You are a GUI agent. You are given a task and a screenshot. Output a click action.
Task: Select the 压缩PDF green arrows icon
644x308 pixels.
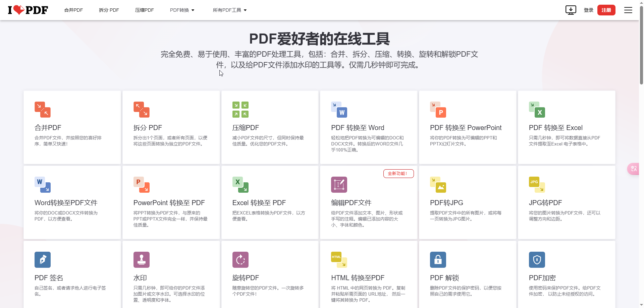pos(240,110)
